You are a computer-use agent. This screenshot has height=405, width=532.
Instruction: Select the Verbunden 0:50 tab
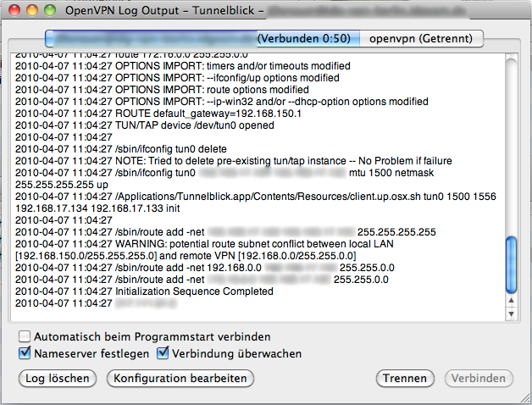(202, 38)
